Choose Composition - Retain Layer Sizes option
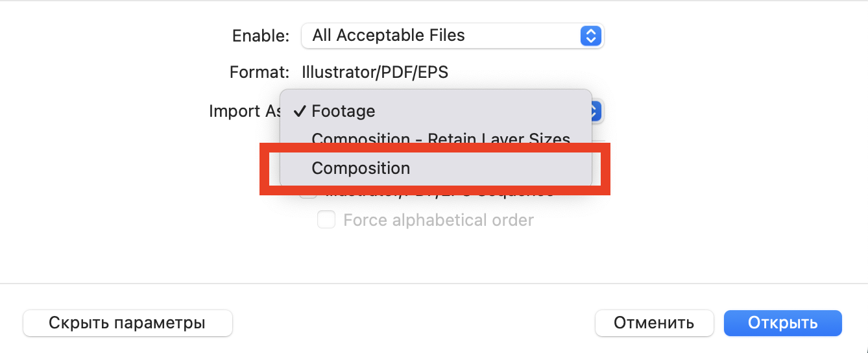 [440, 138]
